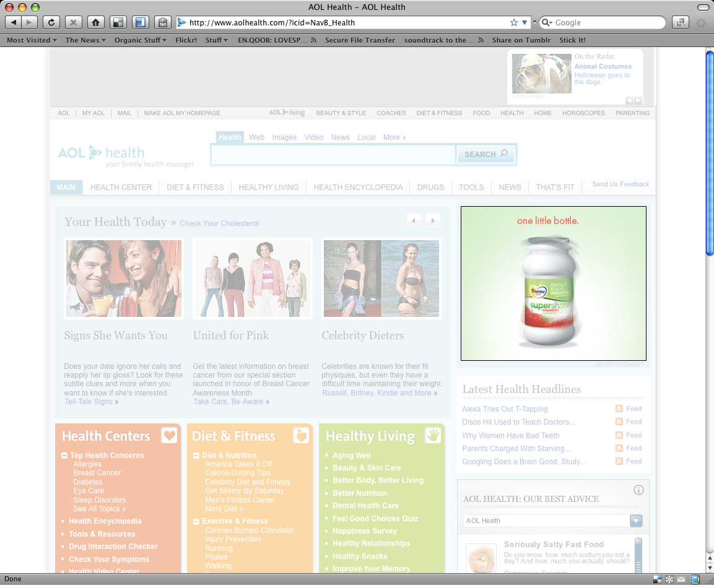Switch to the Health Center tab

[x=121, y=187]
